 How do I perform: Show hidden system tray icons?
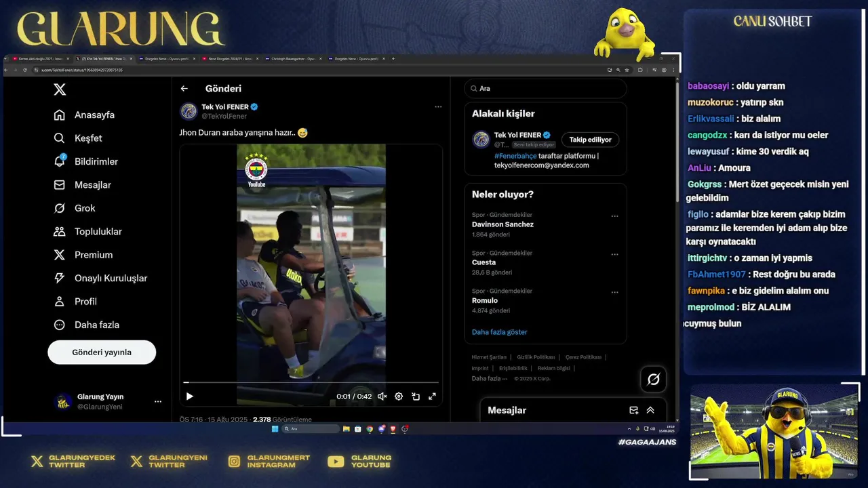click(x=629, y=429)
